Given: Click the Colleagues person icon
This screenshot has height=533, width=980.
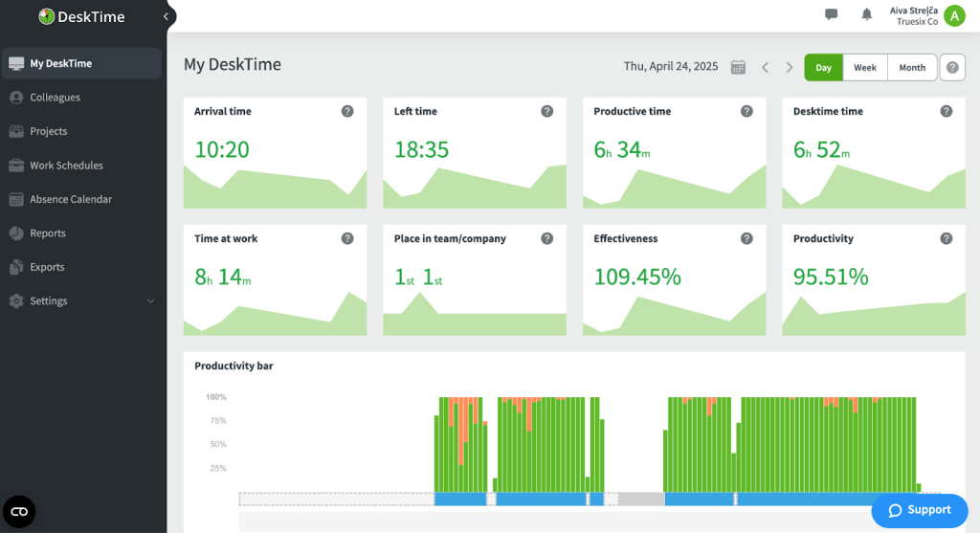Looking at the screenshot, I should click(16, 98).
